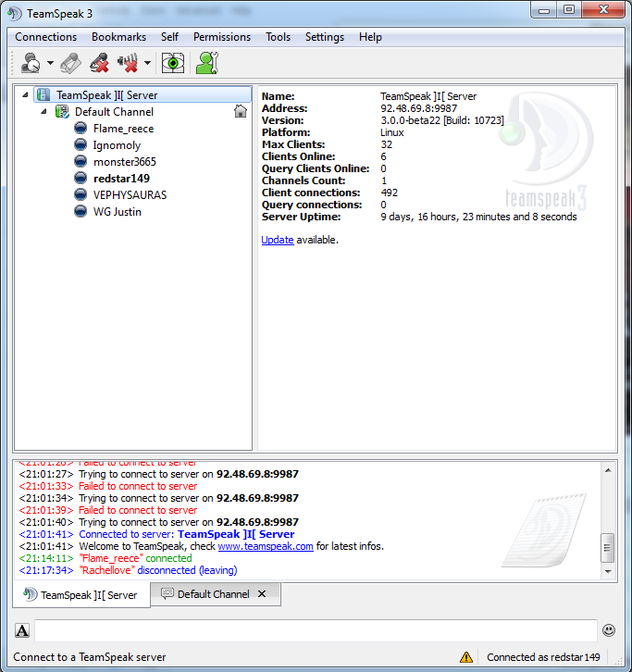This screenshot has width=632, height=672.
Task: Select Default Channel in the tree
Action: coord(114,112)
